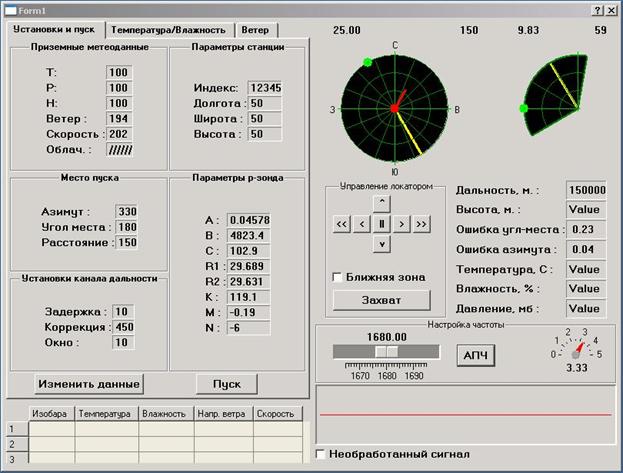Viewport: 623px width, 473px height.
Task: Click the locator up arrow button
Action: pos(380,203)
